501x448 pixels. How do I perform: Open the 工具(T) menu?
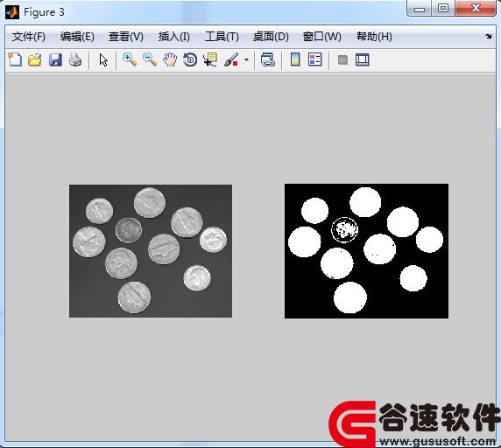tap(222, 37)
